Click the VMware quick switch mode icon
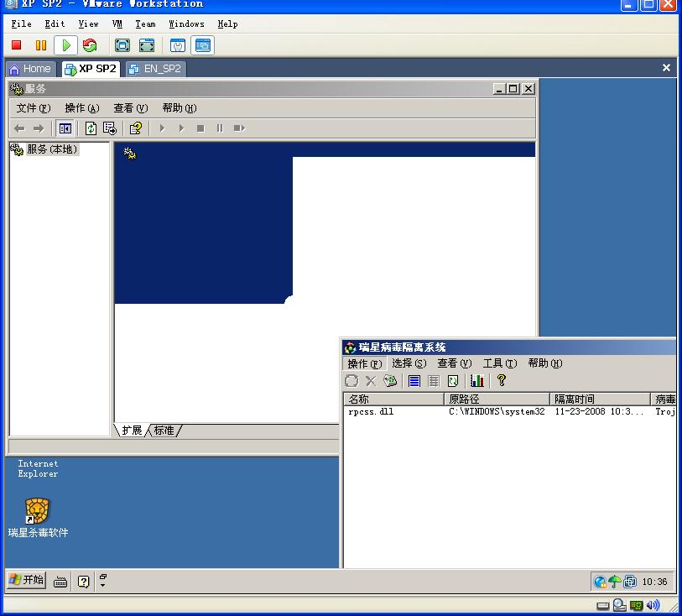Viewport: 682px width, 616px height. (x=147, y=45)
